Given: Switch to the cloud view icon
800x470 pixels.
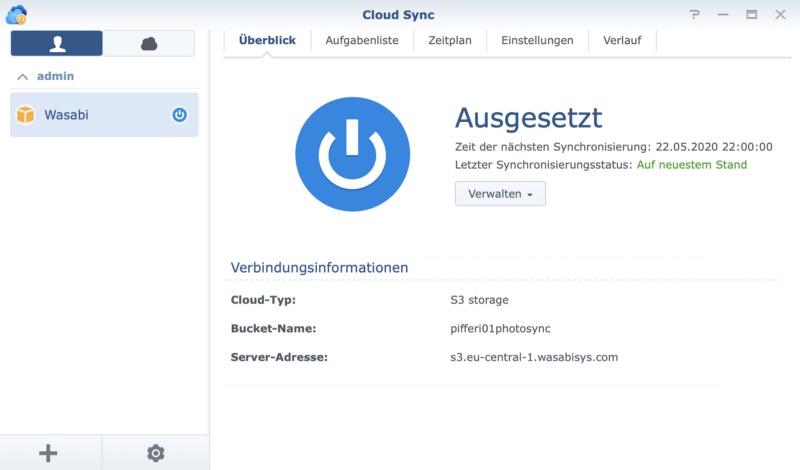Looking at the screenshot, I should (x=149, y=43).
